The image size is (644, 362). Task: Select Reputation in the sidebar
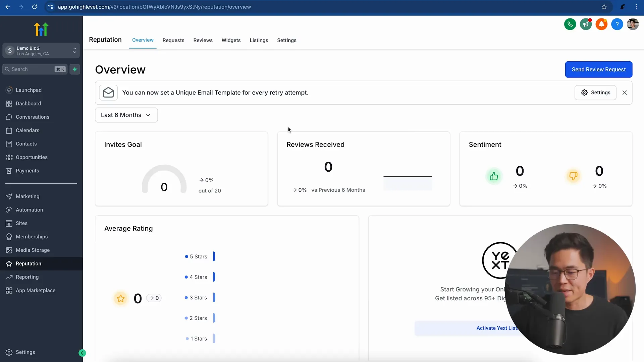(41, 263)
